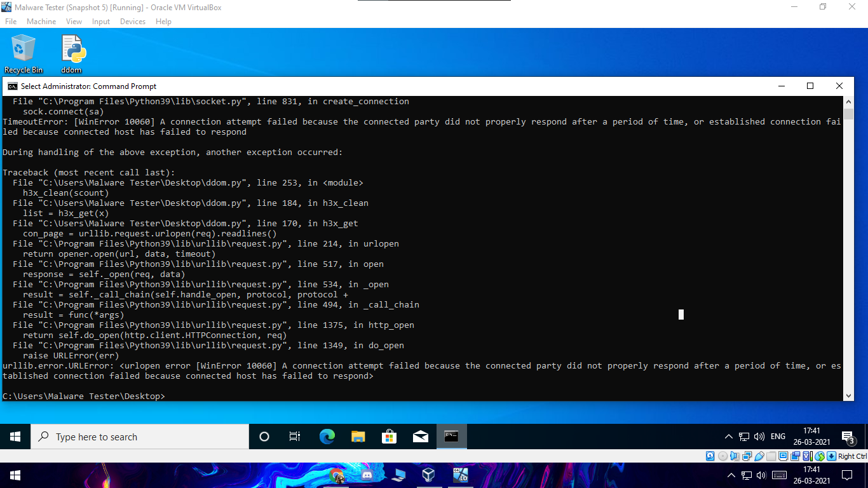Open the Recycle Bin
Screen dimensions: 868x488
(24, 50)
